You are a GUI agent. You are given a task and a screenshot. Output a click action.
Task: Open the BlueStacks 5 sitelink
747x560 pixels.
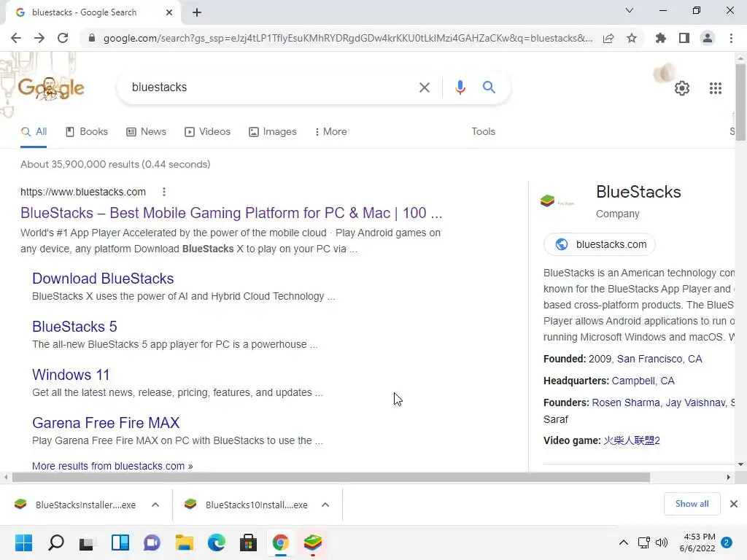tap(74, 327)
